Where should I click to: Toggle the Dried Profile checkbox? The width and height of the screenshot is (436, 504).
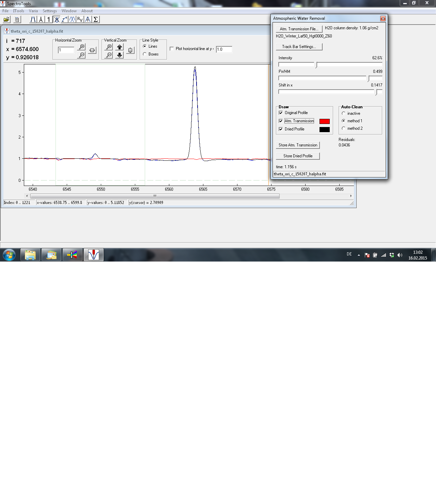click(281, 129)
